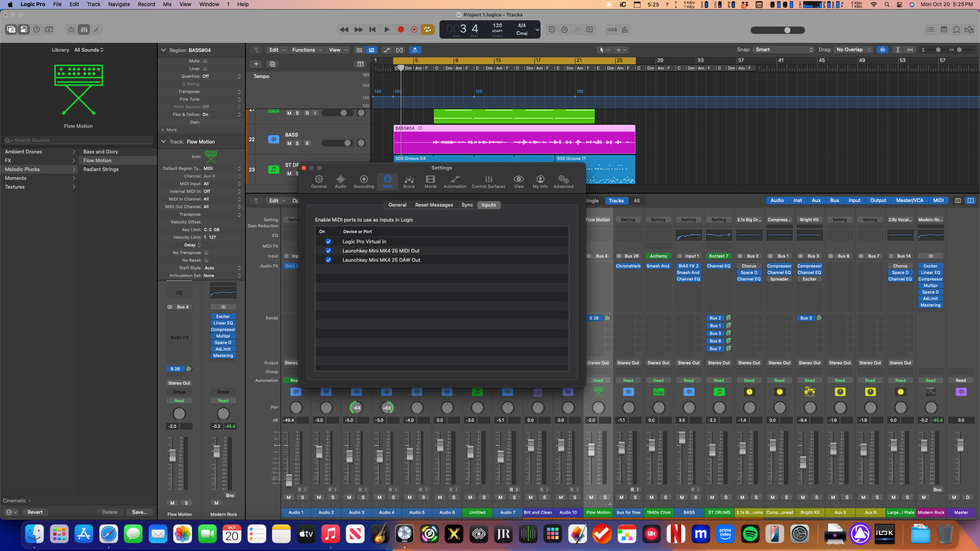The width and height of the screenshot is (980, 551).
Task: Click the Revert button
Action: tap(35, 512)
